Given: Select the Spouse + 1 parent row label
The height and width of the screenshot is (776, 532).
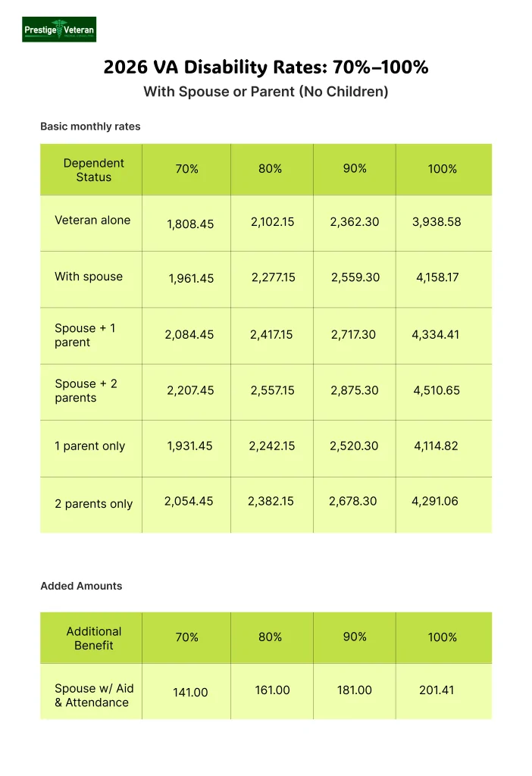Looking at the screenshot, I should point(85,335).
